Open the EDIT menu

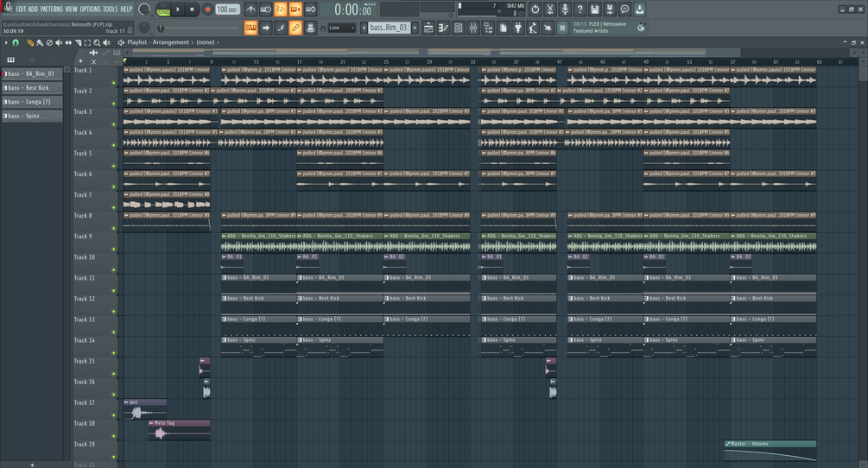tap(21, 9)
